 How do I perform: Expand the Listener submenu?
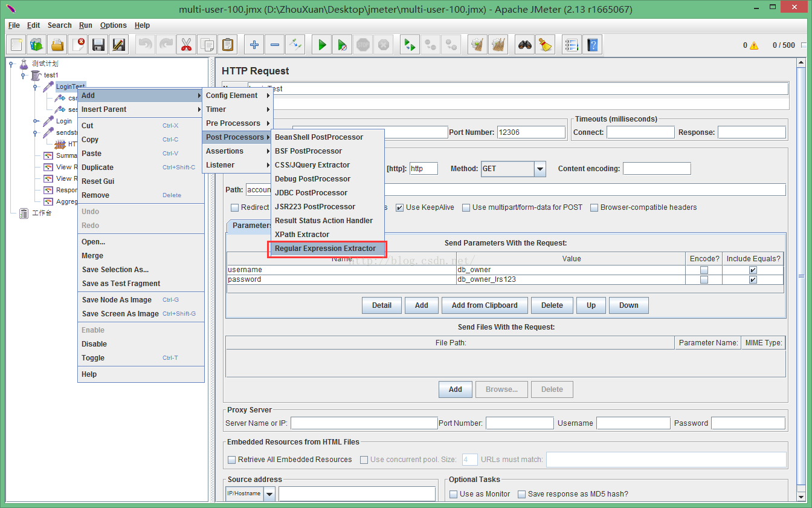point(237,165)
